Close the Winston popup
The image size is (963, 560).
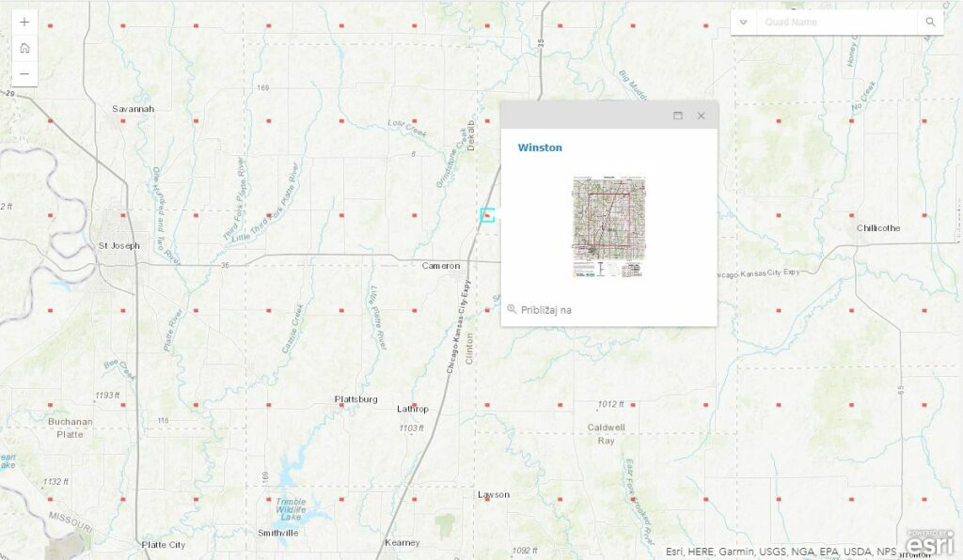point(701,116)
